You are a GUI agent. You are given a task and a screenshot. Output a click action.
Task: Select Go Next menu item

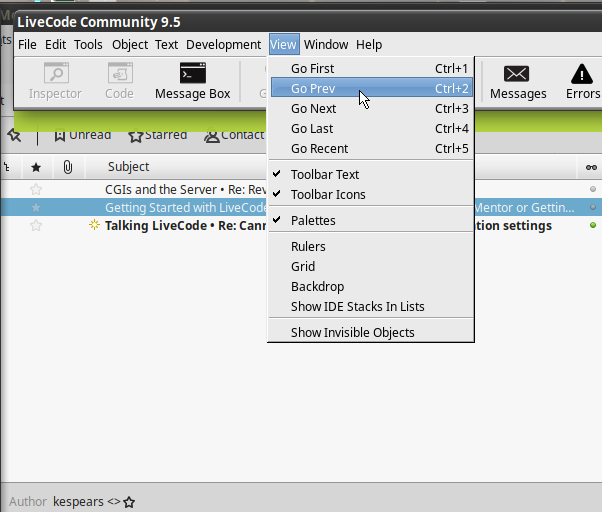click(371, 109)
